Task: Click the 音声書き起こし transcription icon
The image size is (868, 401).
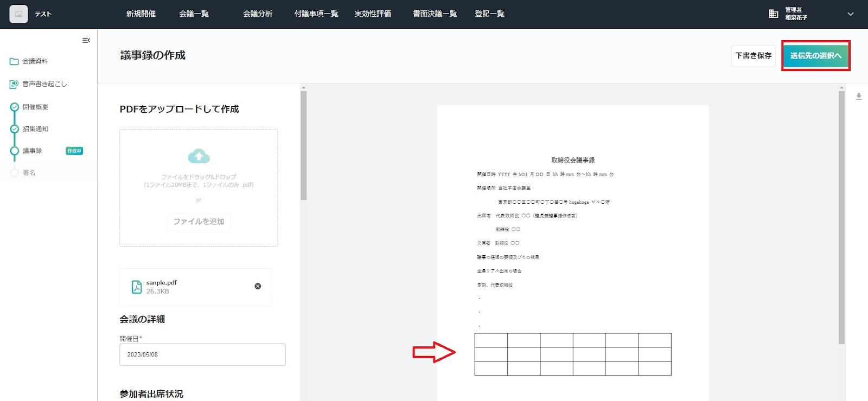Action: [14, 84]
